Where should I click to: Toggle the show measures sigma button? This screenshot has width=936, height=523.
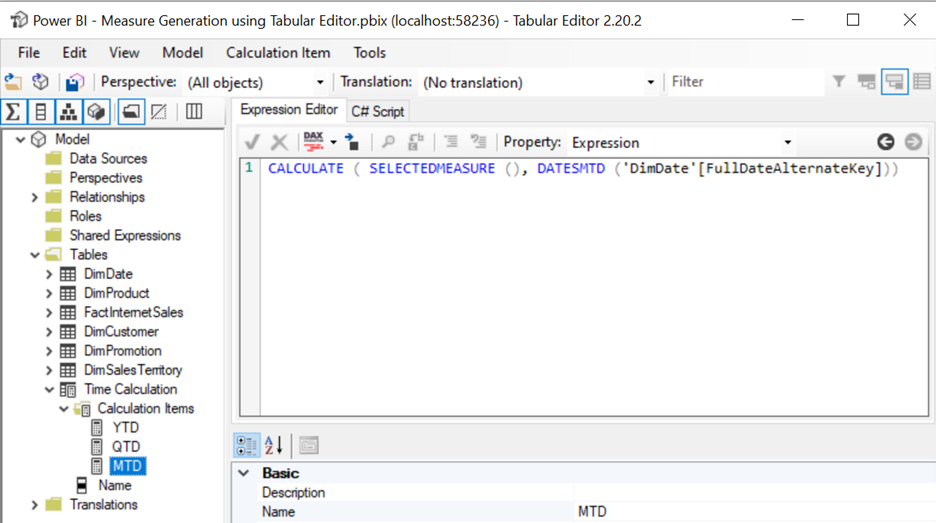coord(14,112)
